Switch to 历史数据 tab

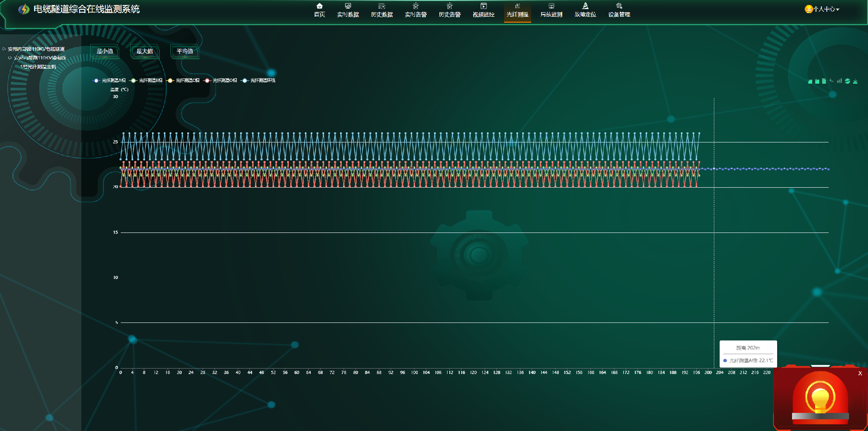(382, 9)
